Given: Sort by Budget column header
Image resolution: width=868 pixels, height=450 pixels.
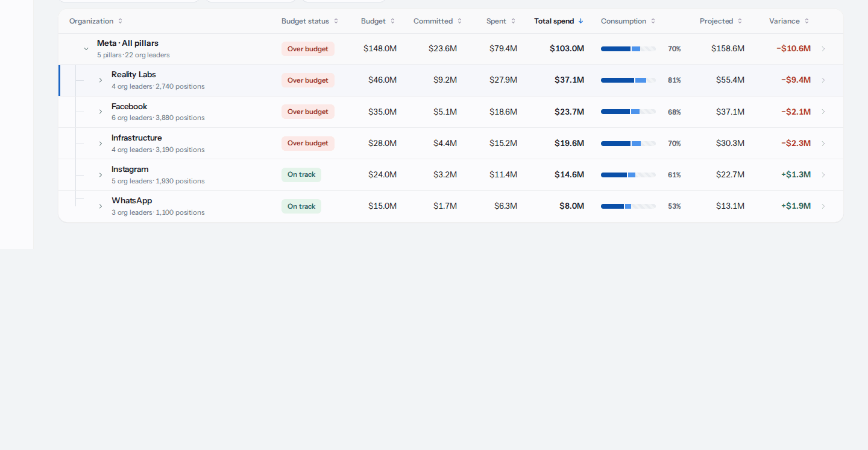Looking at the screenshot, I should coord(378,21).
